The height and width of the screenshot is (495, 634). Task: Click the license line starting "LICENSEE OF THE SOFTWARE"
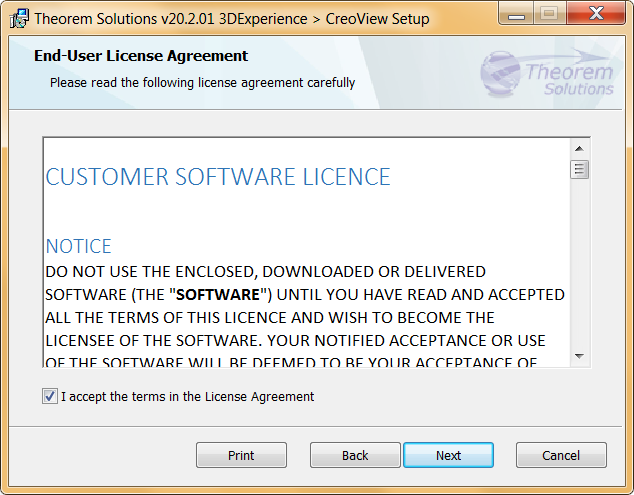tap(295, 341)
